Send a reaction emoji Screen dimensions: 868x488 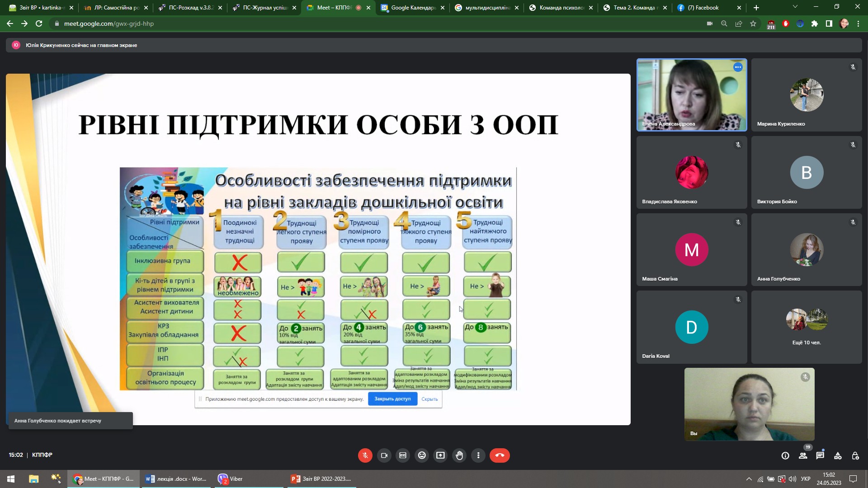(x=422, y=455)
